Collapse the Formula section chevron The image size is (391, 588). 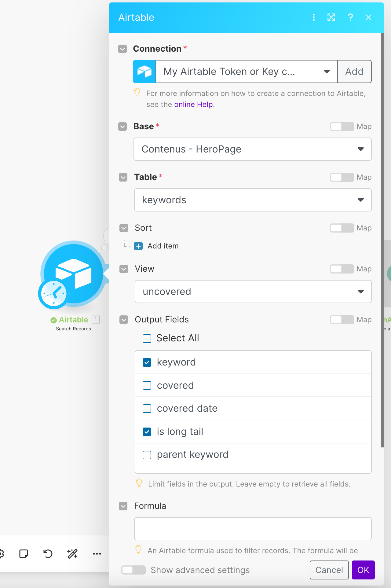click(123, 506)
